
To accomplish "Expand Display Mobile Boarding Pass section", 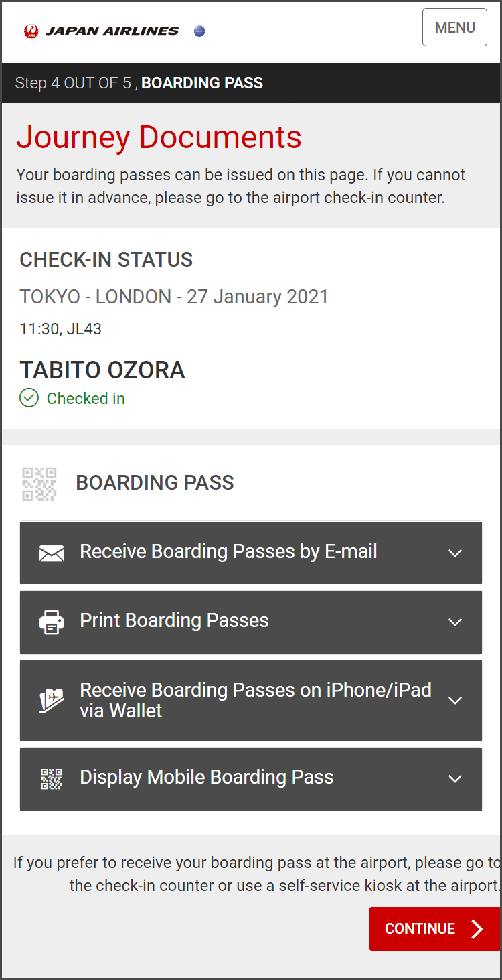I will pos(455,778).
